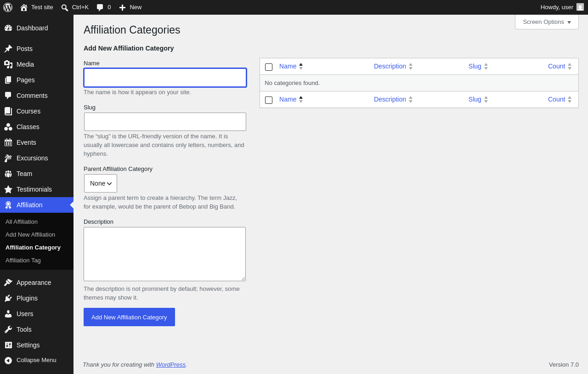This screenshot has height=374, width=588.
Task: Click the Add New Affiliation Category button
Action: click(129, 317)
